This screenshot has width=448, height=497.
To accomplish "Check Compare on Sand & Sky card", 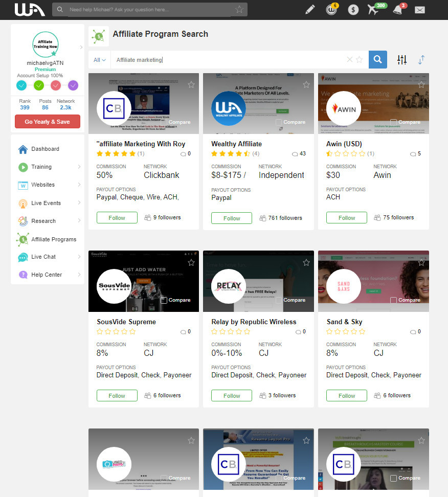I will coord(393,300).
